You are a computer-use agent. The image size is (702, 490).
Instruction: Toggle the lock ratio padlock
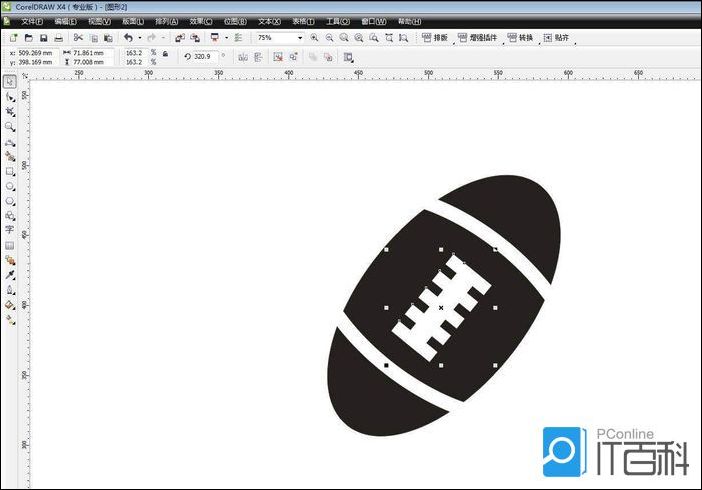tap(165, 54)
